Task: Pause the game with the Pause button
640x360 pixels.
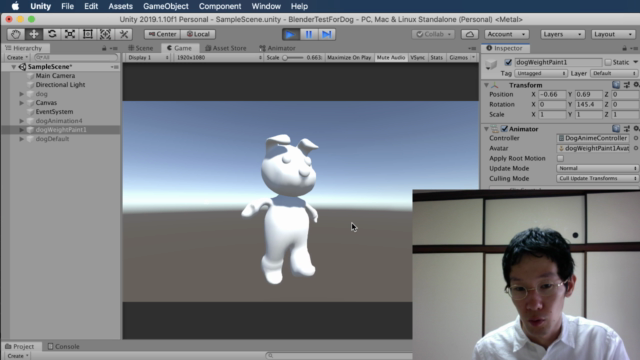Action: pos(309,34)
